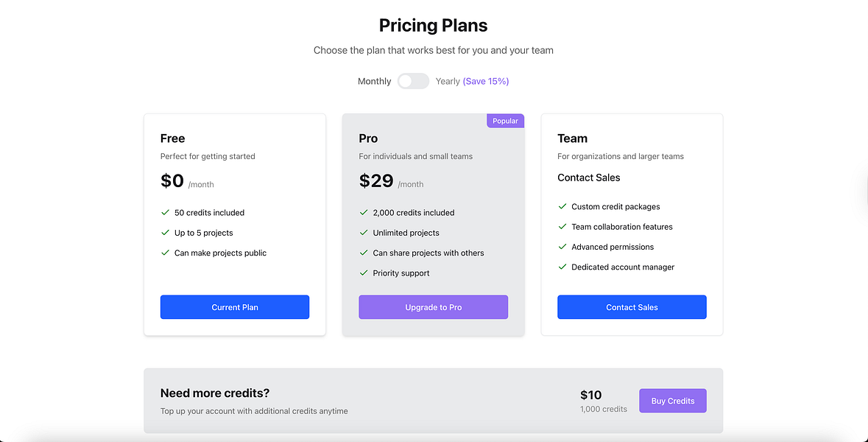Toggle the billing switch to Yearly
The image size is (868, 442).
(x=413, y=81)
